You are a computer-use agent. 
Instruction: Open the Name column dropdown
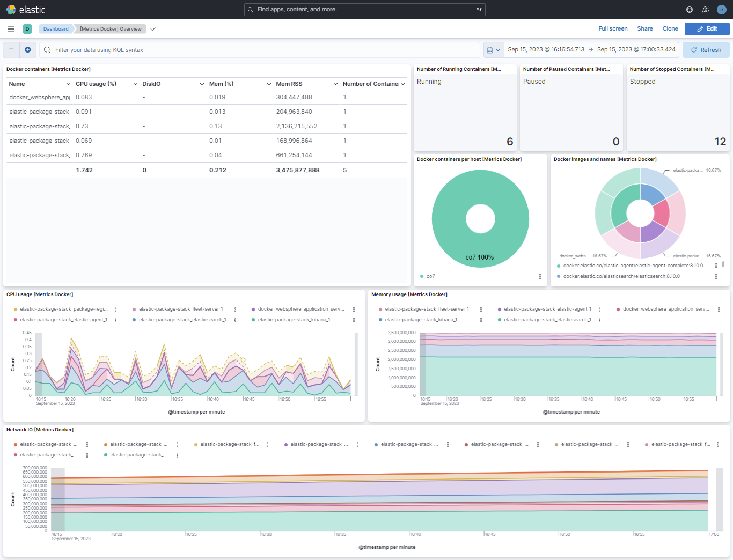[x=68, y=84]
